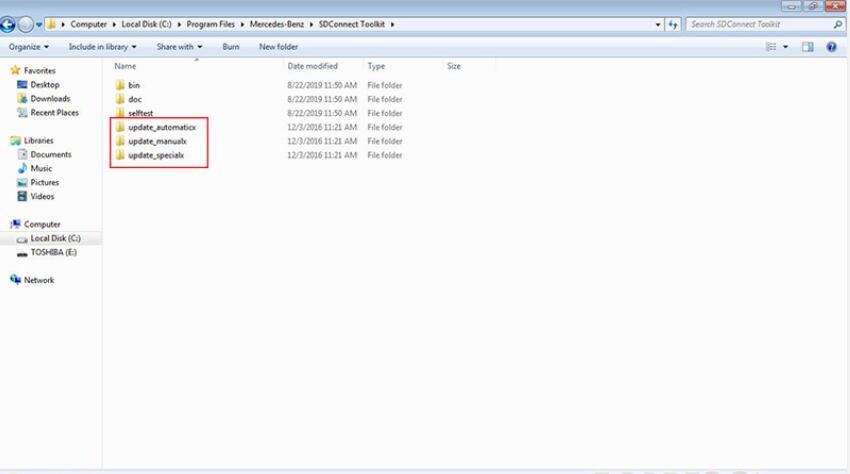Select Computer in navigation pane
Viewport: 850px width, 474px height.
42,225
